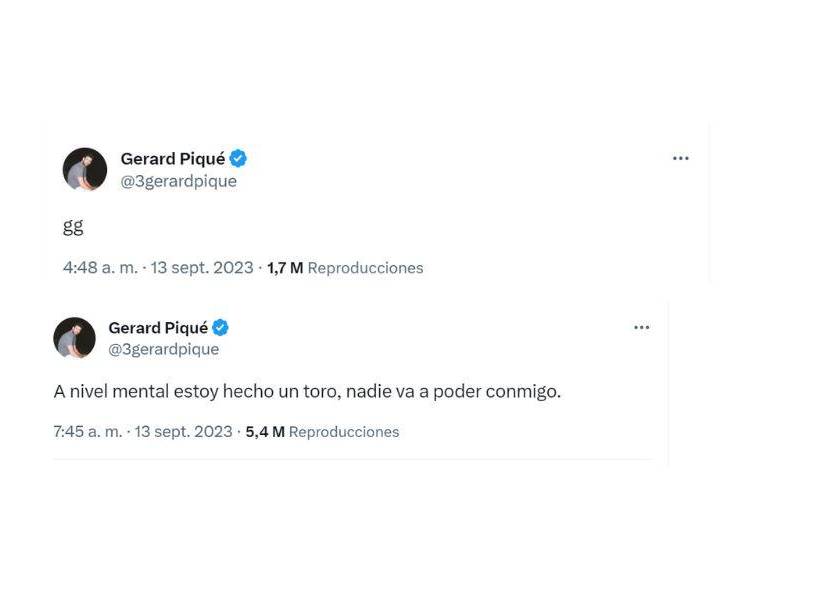Click the verified badge on the "toro" tweet
The width and height of the screenshot is (825, 600).
(220, 328)
